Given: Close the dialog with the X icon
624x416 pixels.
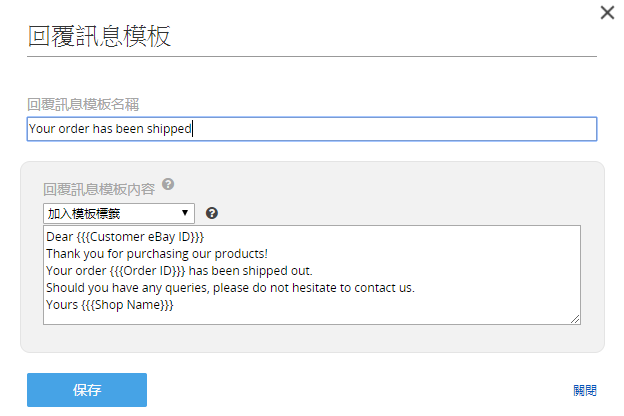Looking at the screenshot, I should coord(607,12).
